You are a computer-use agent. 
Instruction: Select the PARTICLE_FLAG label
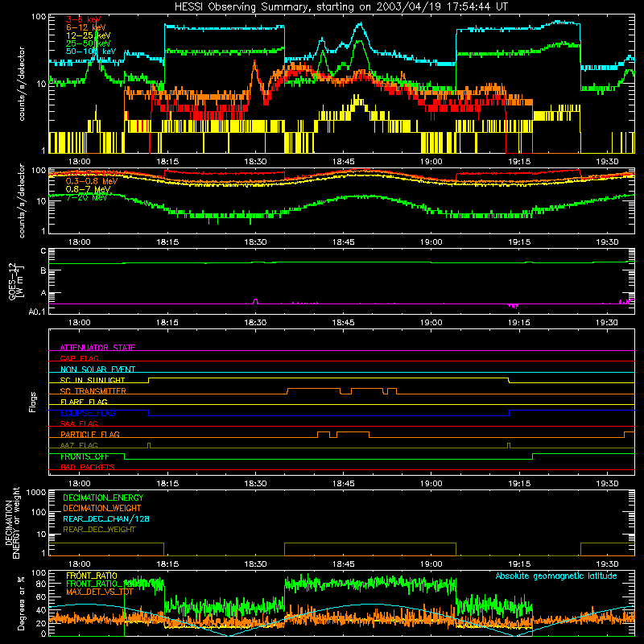pos(90,434)
